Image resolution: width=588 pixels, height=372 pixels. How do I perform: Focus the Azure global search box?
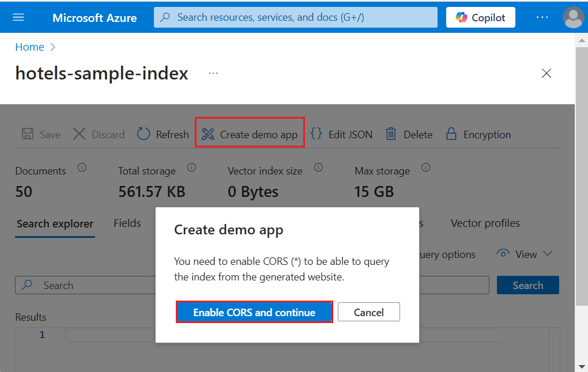[x=296, y=17]
